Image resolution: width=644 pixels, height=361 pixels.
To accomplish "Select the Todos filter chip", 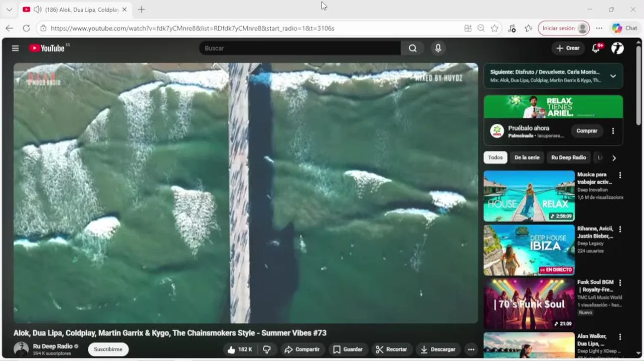I will click(x=495, y=157).
